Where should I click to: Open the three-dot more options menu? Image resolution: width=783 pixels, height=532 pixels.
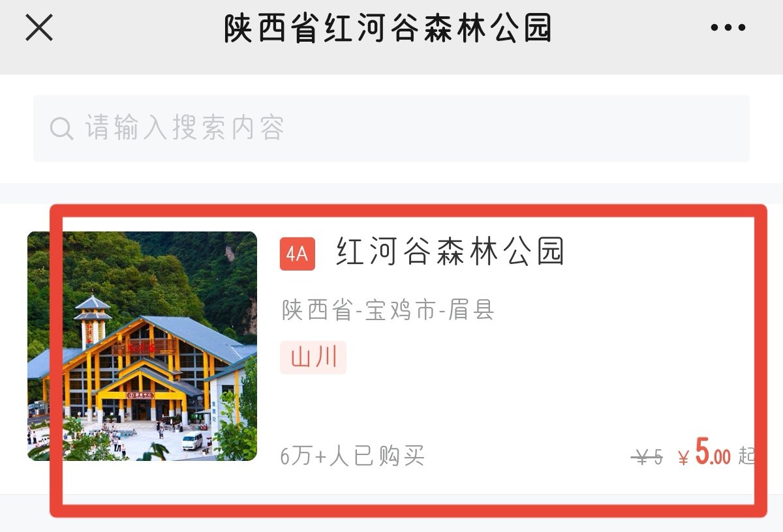pyautogui.click(x=728, y=28)
